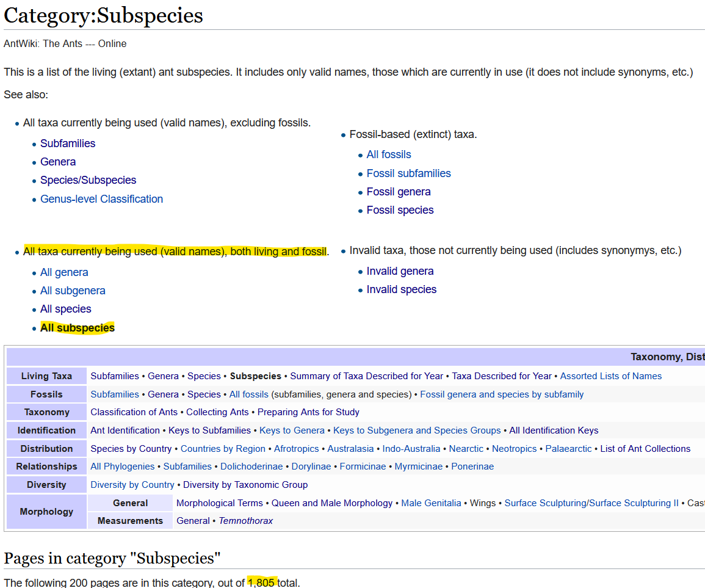Open the Genus-level Classification link
This screenshot has height=588, width=705.
tap(101, 199)
